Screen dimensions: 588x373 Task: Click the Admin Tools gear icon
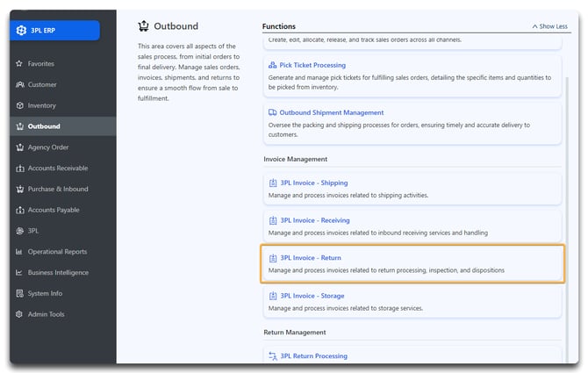pyautogui.click(x=19, y=314)
